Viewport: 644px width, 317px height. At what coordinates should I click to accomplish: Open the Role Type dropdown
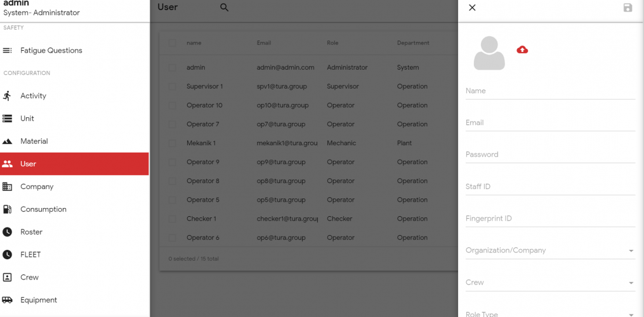[x=549, y=313]
